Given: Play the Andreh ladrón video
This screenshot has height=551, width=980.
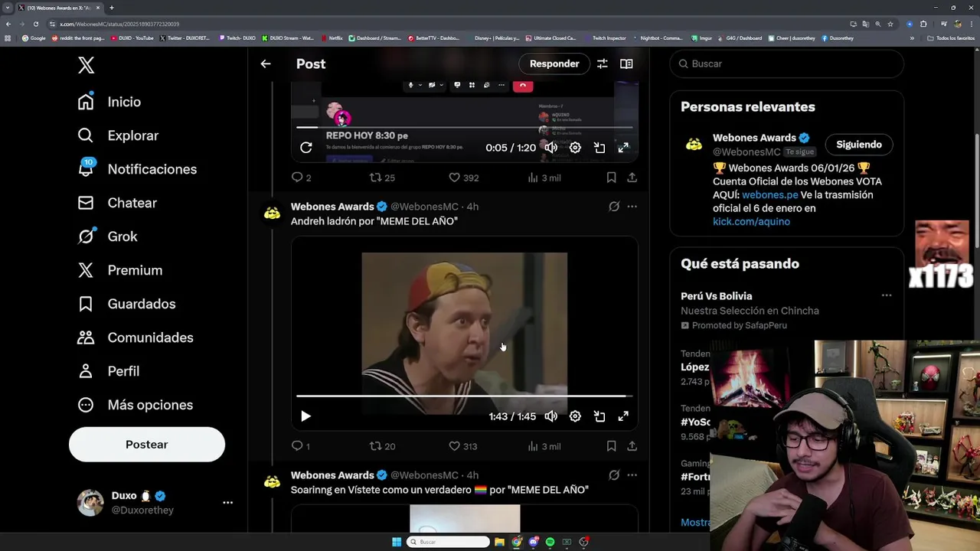Looking at the screenshot, I should coord(305,416).
